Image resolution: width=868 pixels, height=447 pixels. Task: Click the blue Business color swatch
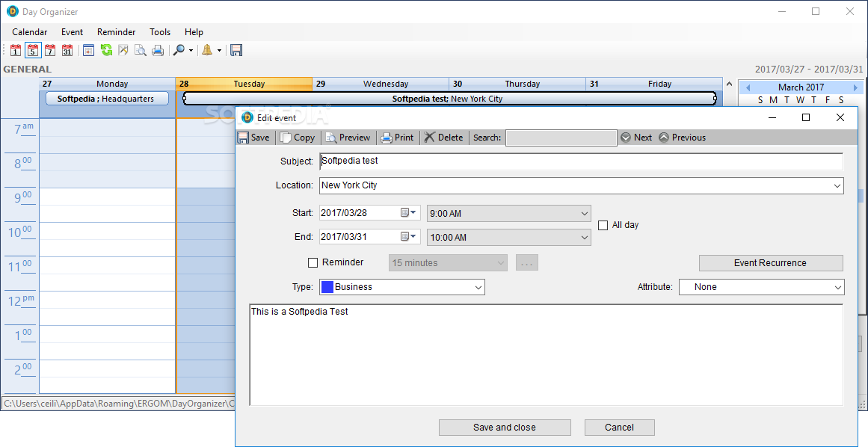tap(327, 287)
